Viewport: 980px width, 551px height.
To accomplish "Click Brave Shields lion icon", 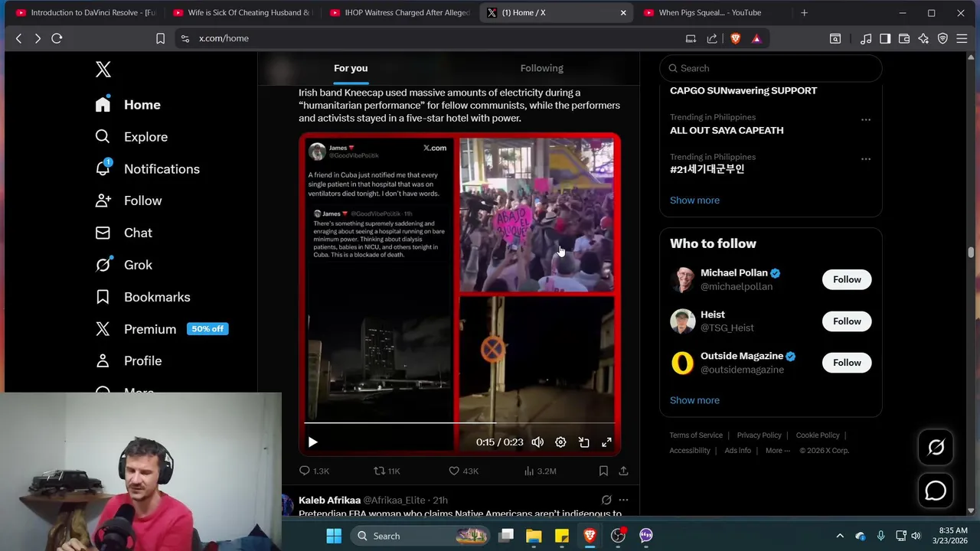I will (736, 38).
